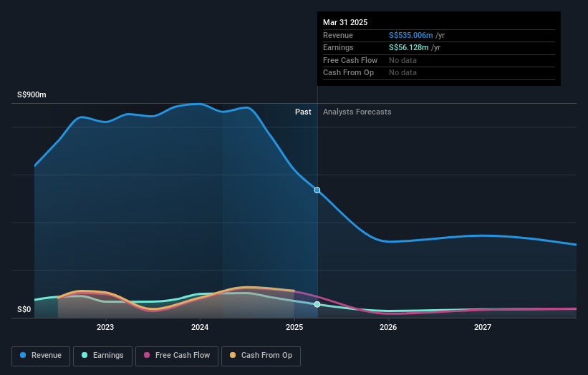Image resolution: width=588 pixels, height=375 pixels.
Task: Toggle the Earnings legend series
Action: pyautogui.click(x=102, y=356)
